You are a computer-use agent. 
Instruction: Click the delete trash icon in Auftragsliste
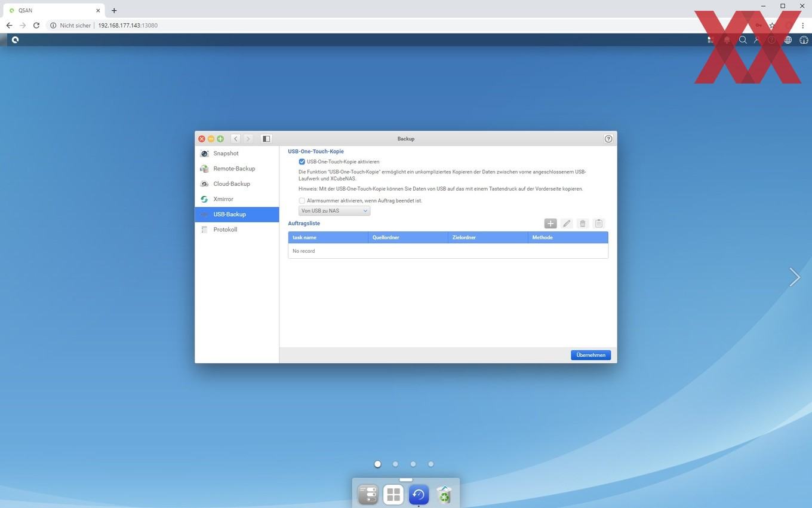583,224
